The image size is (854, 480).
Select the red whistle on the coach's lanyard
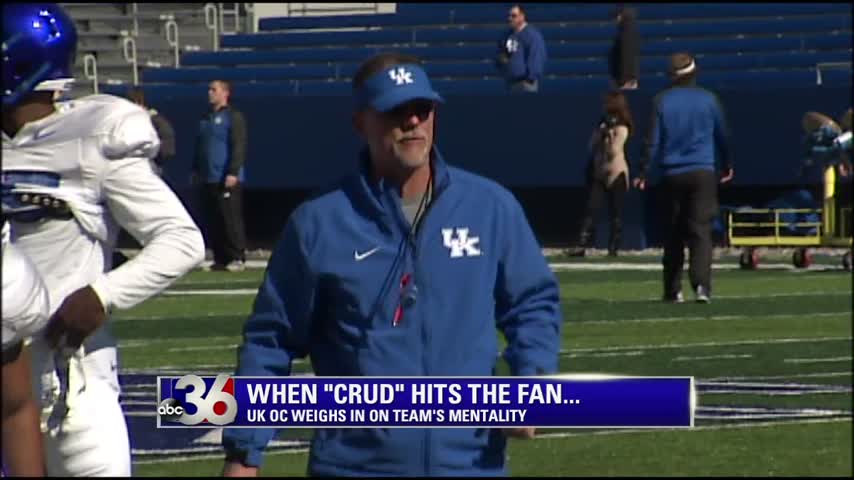[403, 299]
